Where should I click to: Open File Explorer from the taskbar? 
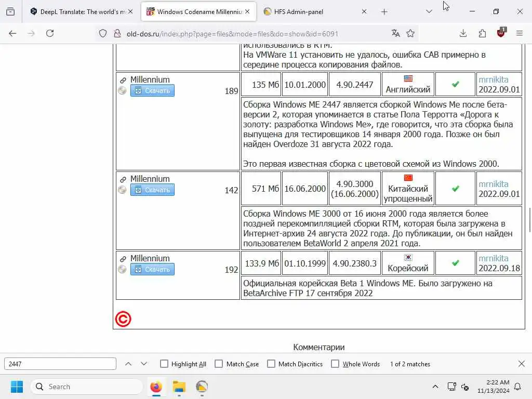point(179,387)
